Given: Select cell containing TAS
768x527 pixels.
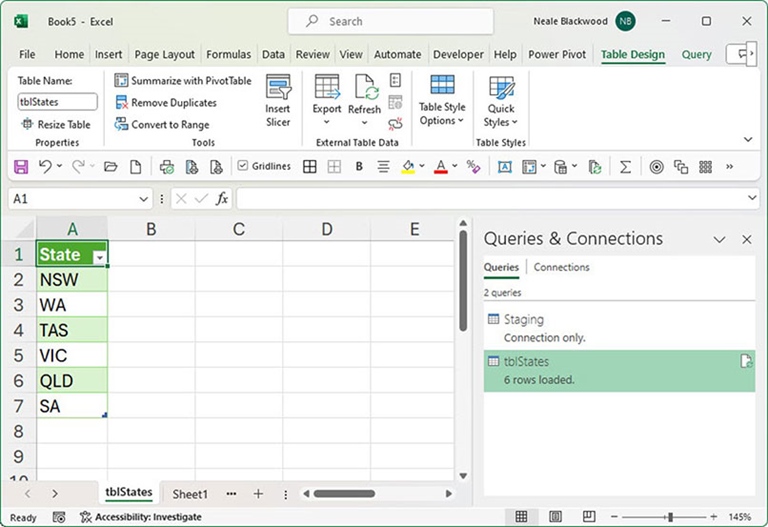Looking at the screenshot, I should [x=72, y=330].
